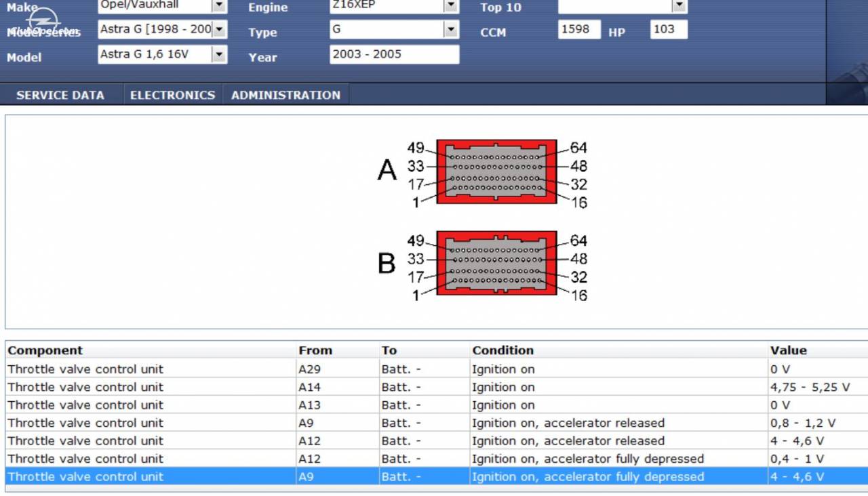Open the SERVICE DATA tab
The image size is (868, 496).
click(x=60, y=95)
